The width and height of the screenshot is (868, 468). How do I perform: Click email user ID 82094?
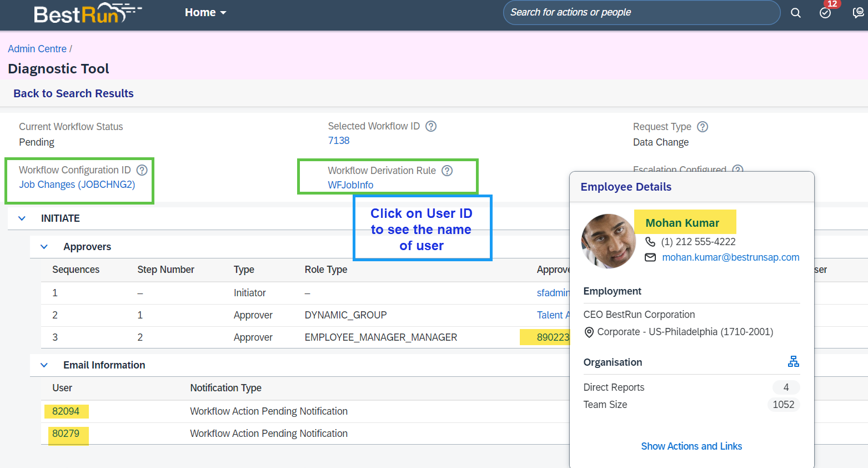[66, 411]
